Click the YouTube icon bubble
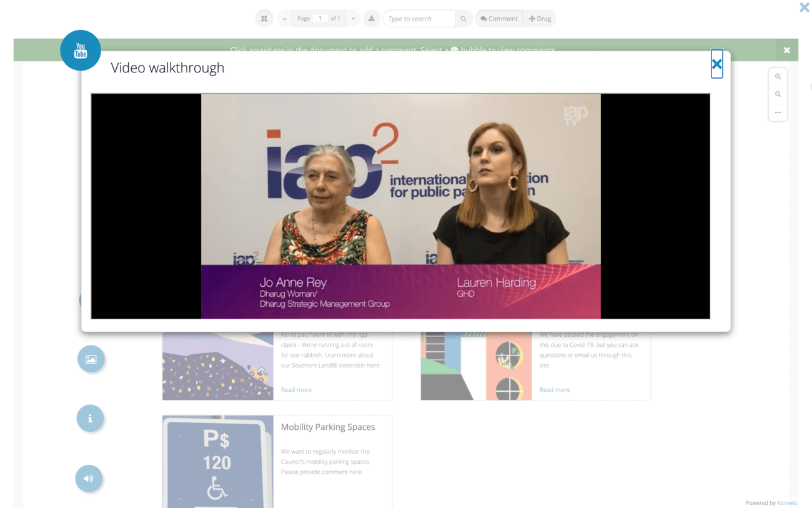The image size is (812, 508). coord(81,50)
